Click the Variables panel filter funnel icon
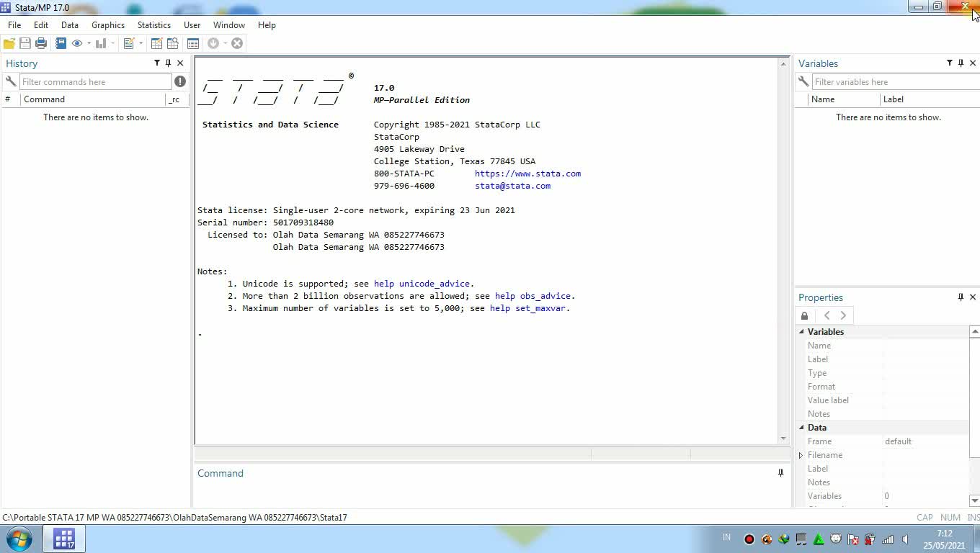The image size is (980, 553). [950, 63]
